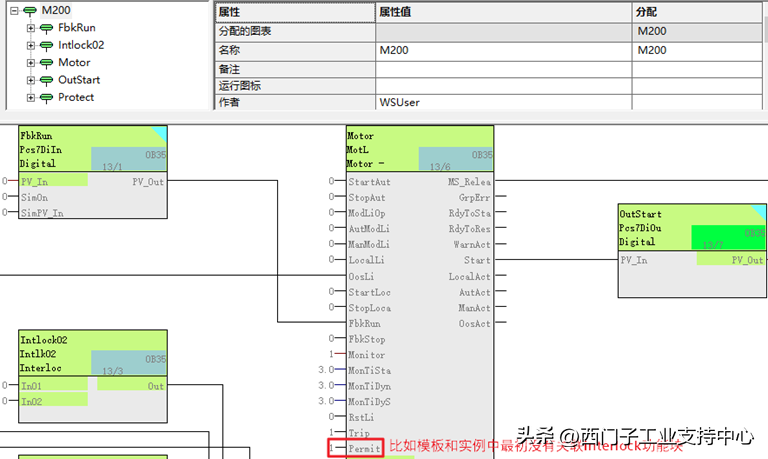Image resolution: width=768 pixels, height=459 pixels.
Task: Select In01 input on Intlock02 block
Action: (32, 385)
